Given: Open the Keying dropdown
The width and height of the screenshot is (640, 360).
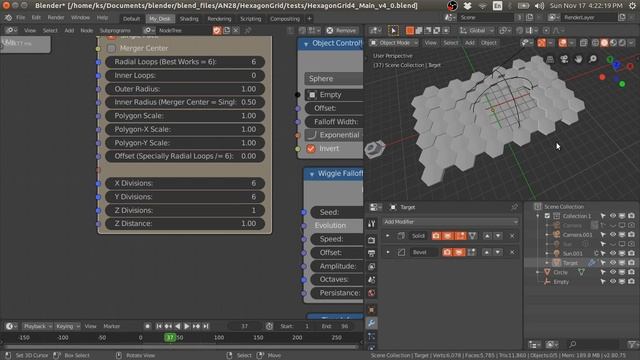Looking at the screenshot, I should [67, 326].
